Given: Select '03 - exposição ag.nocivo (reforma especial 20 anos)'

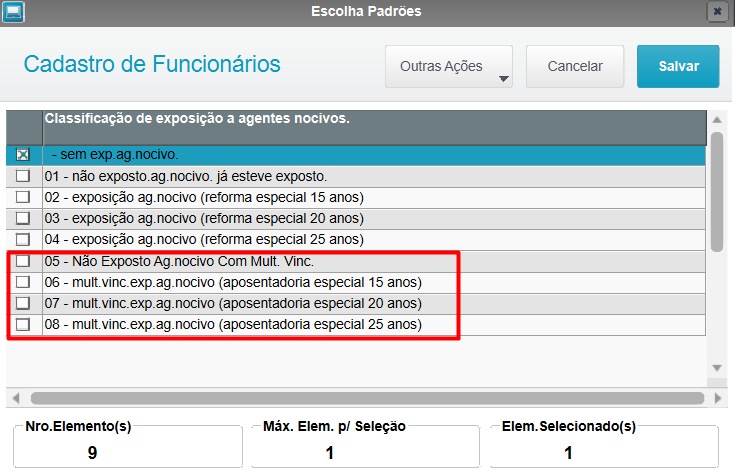Looking at the screenshot, I should [204, 218].
